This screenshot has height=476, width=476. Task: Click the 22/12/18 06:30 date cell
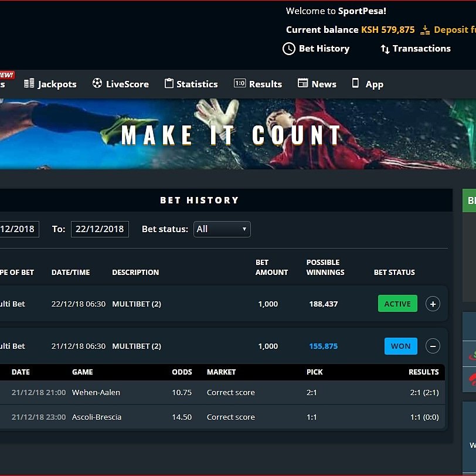[x=79, y=304]
